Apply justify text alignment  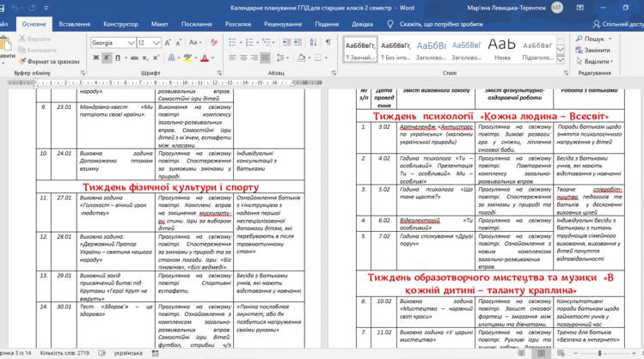pyautogui.click(x=266, y=58)
